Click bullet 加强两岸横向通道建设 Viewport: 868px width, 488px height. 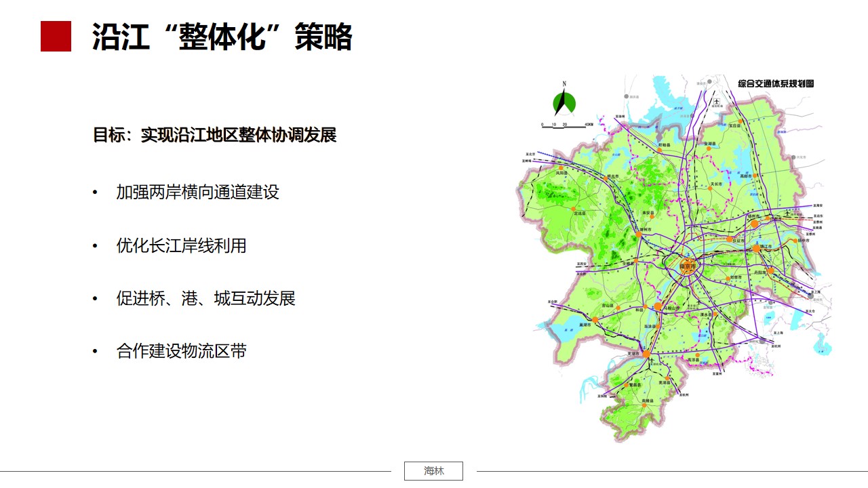click(197, 192)
